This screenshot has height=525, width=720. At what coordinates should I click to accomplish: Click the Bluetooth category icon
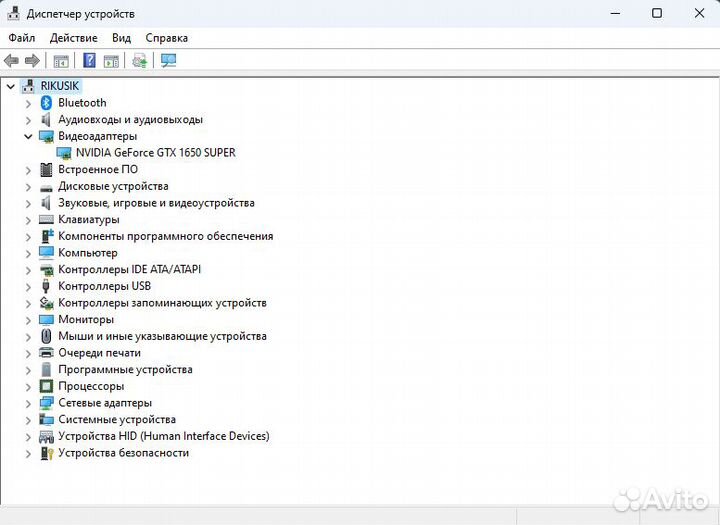coord(46,103)
